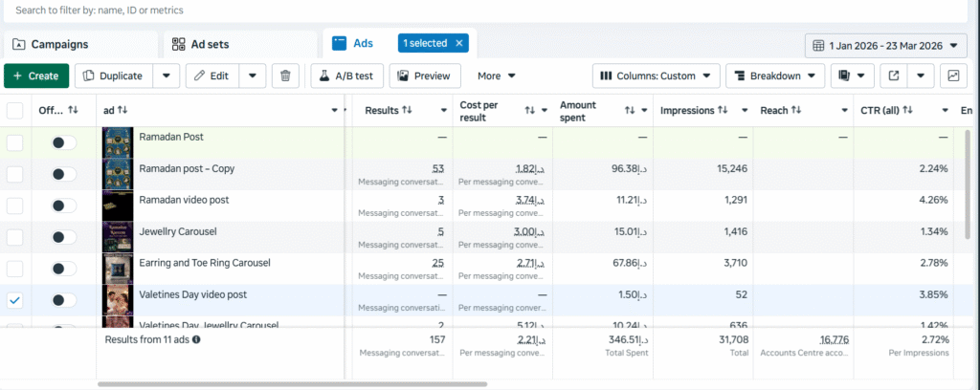Screen dimensions: 980x390
Task: Toggle the Jewellery Carousel ad switch
Action: click(63, 237)
